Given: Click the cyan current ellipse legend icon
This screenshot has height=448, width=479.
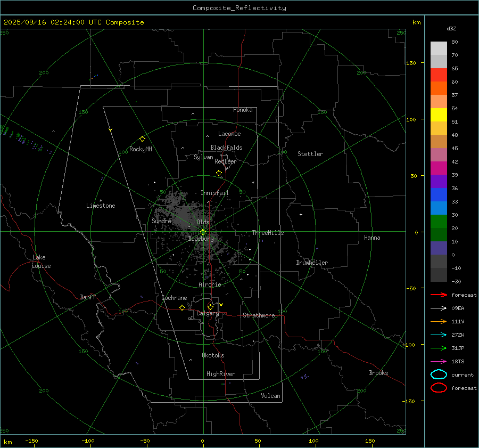Looking at the screenshot, I should pyautogui.click(x=439, y=374).
